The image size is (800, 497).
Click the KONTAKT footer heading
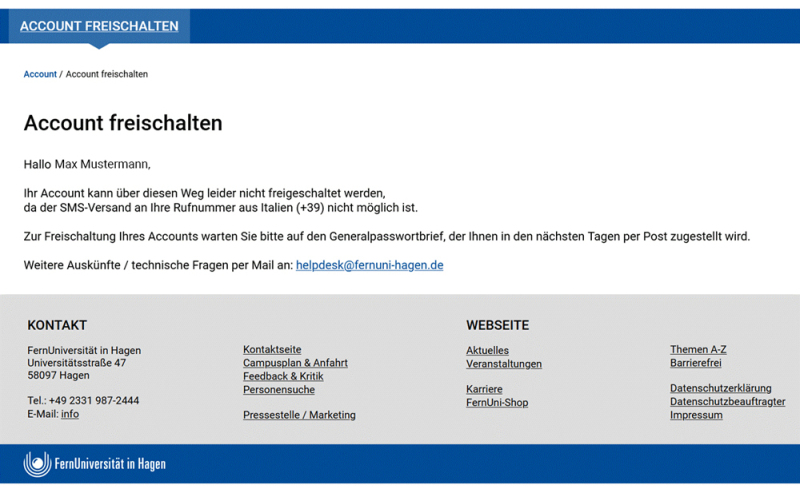pyautogui.click(x=57, y=325)
